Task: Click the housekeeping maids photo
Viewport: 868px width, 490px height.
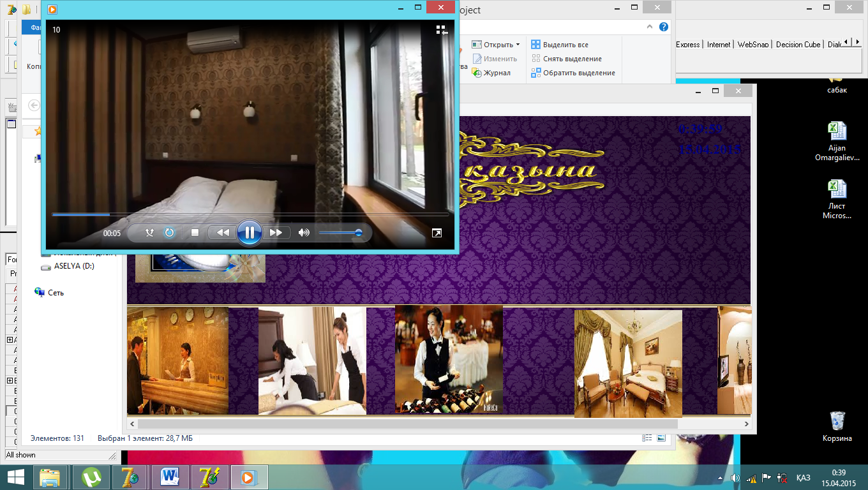Action: 312,361
